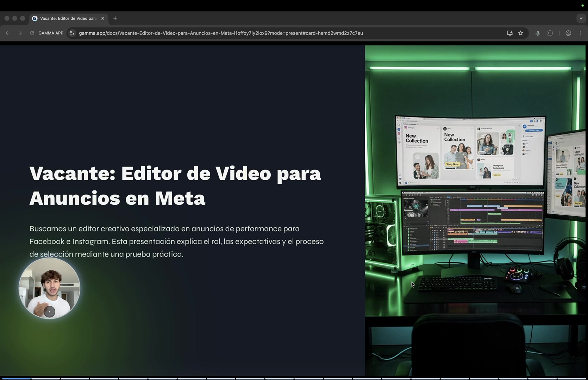Expand the tab search chevron
Screen dimensions: 588x380
[x=581, y=18]
